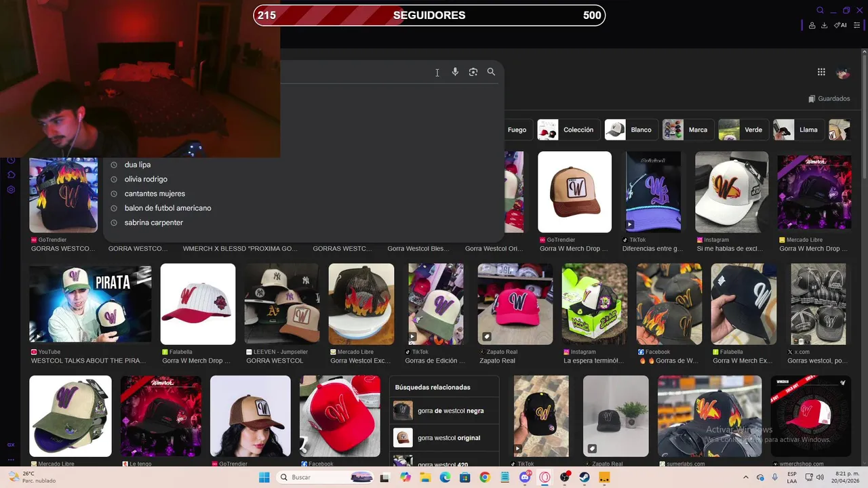868x488 pixels.
Task: Click the SEGUIDORES follower goal bar
Action: [x=429, y=16]
